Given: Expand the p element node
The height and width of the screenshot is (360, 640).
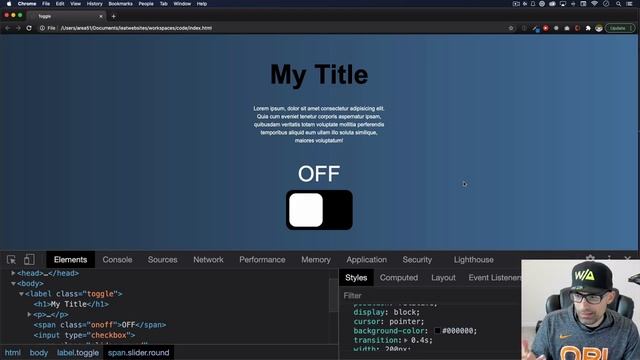Looking at the screenshot, I should pos(29,315).
